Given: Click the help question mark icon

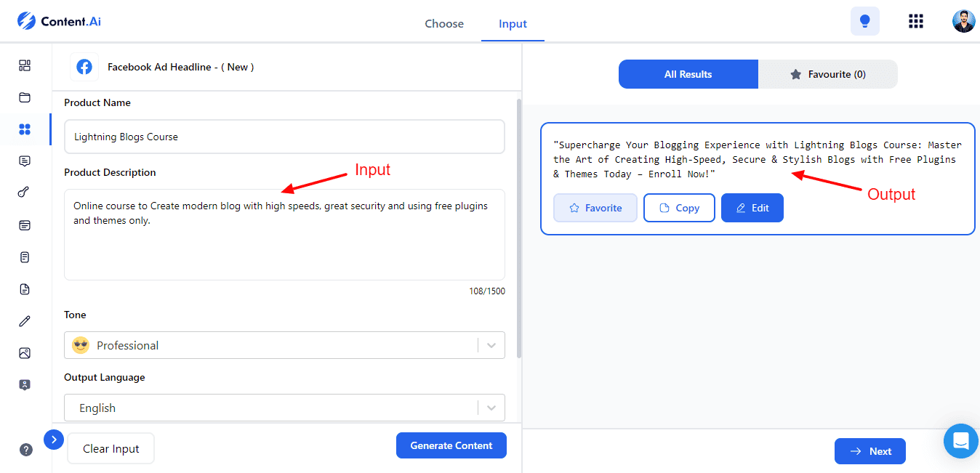Looking at the screenshot, I should click(26, 450).
